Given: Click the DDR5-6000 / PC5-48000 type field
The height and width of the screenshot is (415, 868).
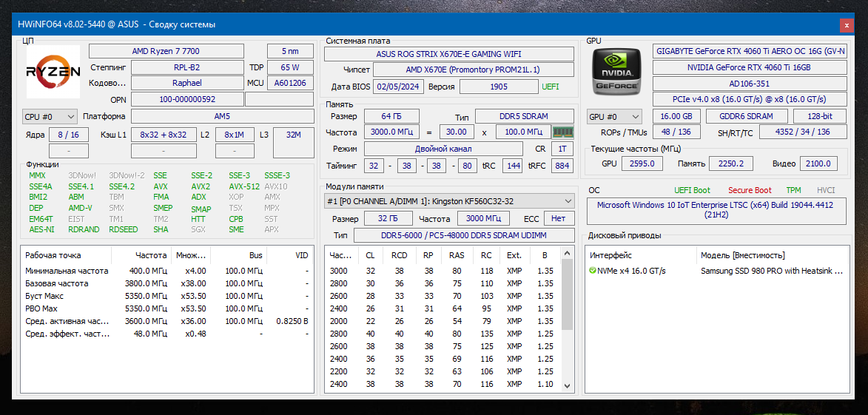Looking at the screenshot, I should (464, 235).
